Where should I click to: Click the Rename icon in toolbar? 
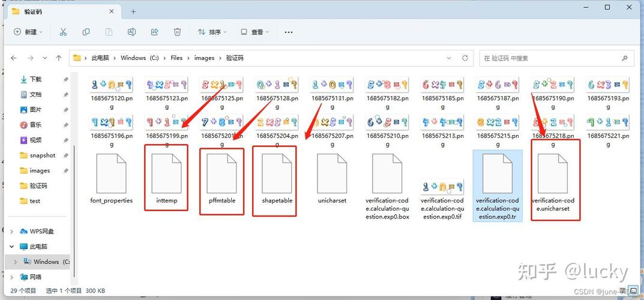tap(131, 32)
